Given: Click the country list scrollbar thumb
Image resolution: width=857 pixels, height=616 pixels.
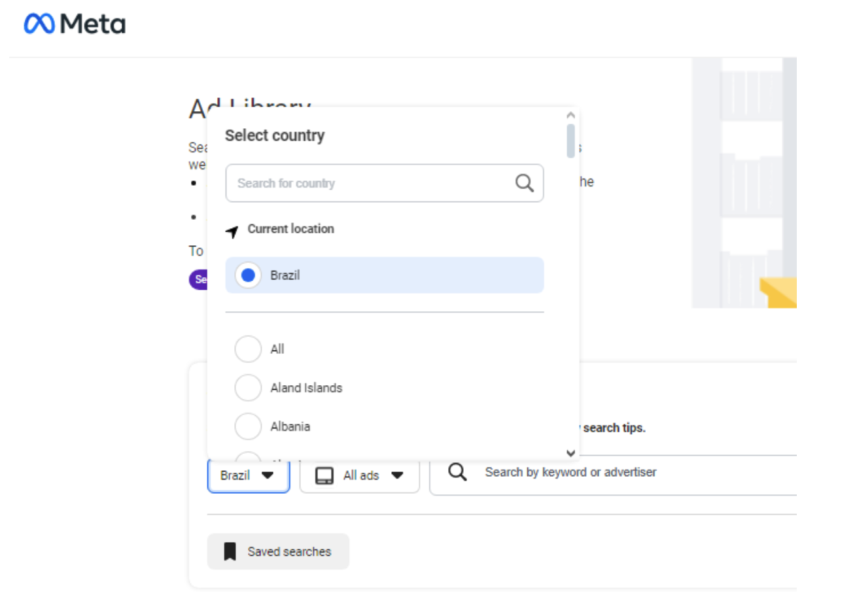Looking at the screenshot, I should (570, 141).
